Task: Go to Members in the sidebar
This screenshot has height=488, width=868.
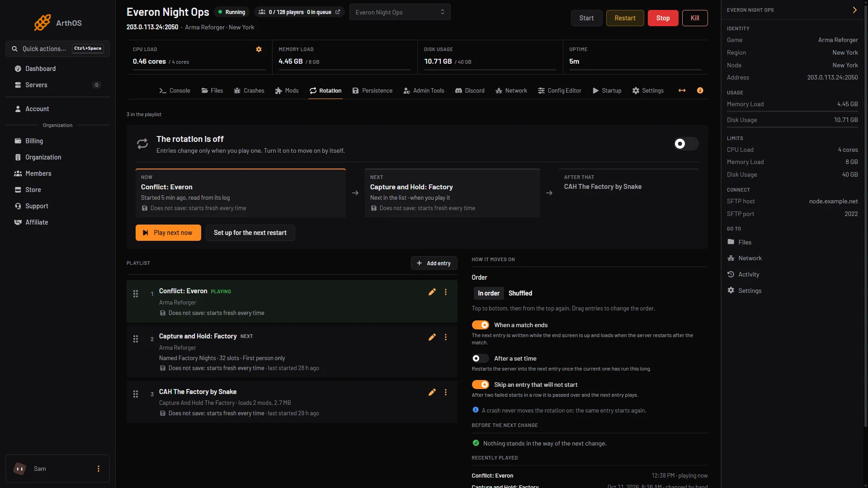Action: click(x=57, y=174)
